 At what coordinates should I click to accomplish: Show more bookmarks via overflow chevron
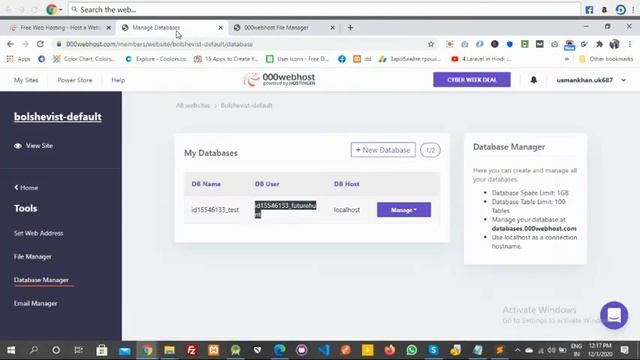click(567, 59)
